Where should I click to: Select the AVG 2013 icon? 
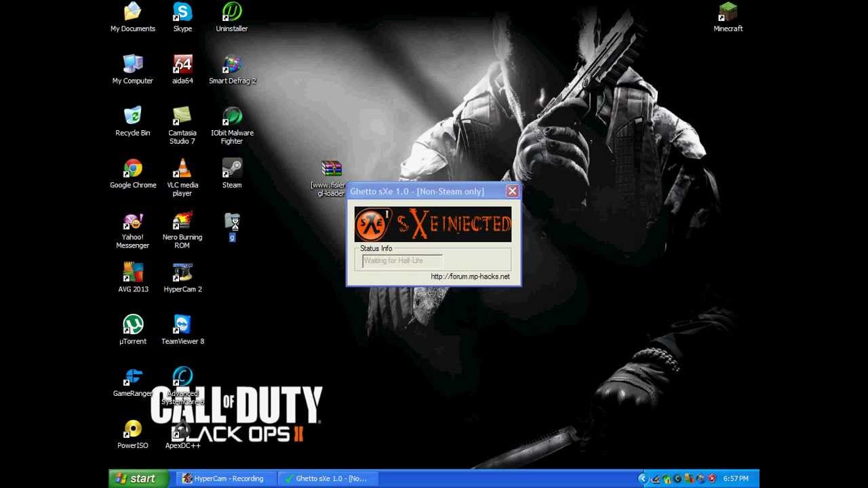pos(133,278)
